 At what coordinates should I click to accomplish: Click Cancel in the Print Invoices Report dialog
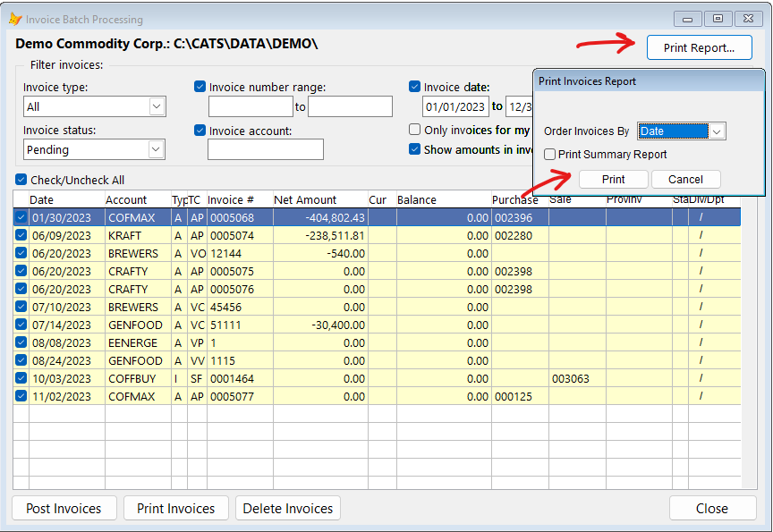click(x=685, y=180)
